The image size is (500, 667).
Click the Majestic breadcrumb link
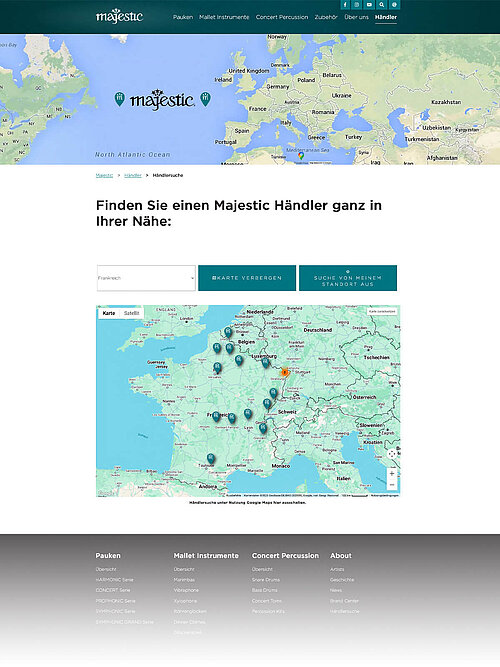104,175
